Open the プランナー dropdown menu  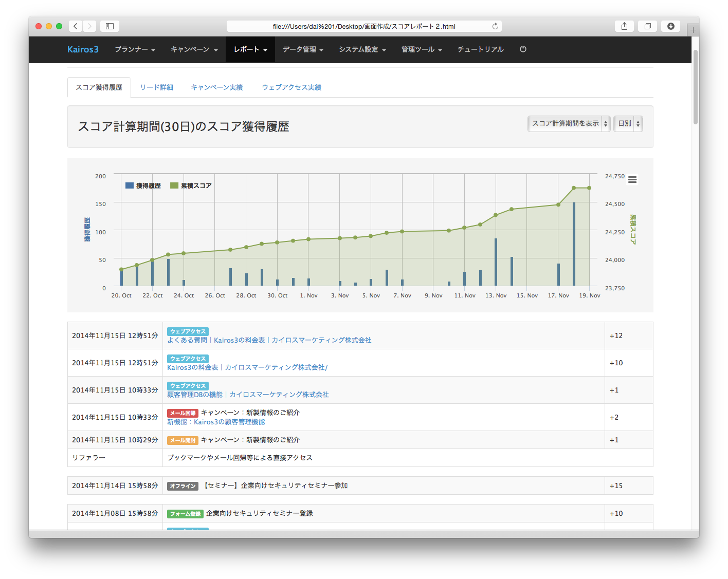(135, 49)
